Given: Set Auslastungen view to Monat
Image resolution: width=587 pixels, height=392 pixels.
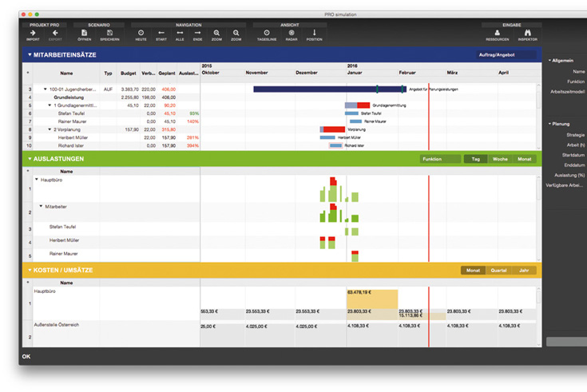Looking at the screenshot, I should [x=525, y=159].
